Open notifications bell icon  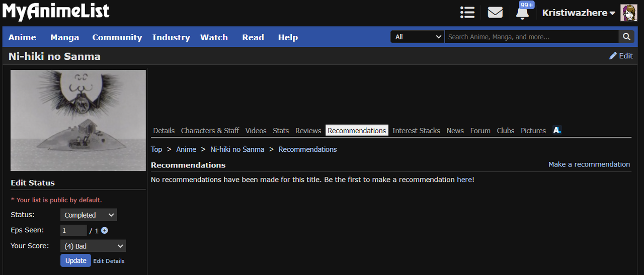[522, 14]
